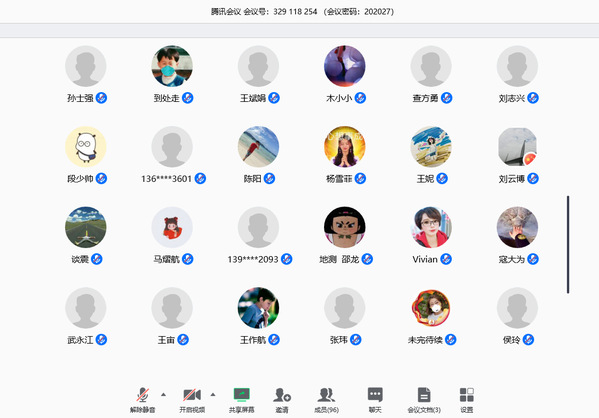Select 地测 邵龙's cartoon avatar

tap(345, 227)
